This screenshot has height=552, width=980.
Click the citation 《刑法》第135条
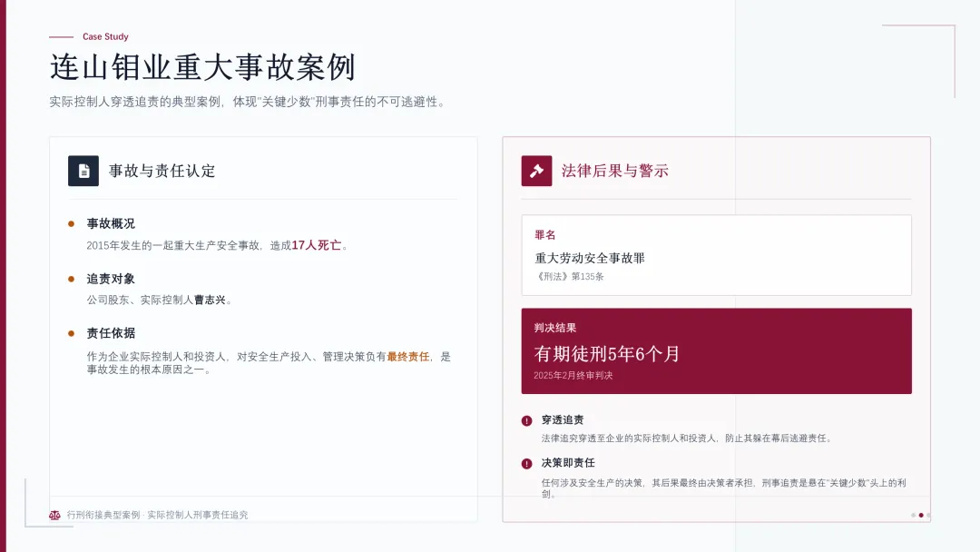(x=569, y=276)
